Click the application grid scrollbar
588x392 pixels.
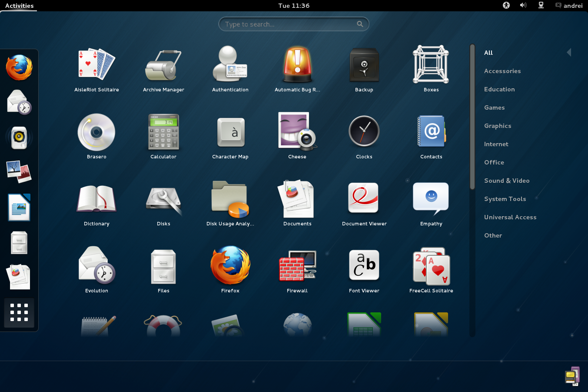472,117
